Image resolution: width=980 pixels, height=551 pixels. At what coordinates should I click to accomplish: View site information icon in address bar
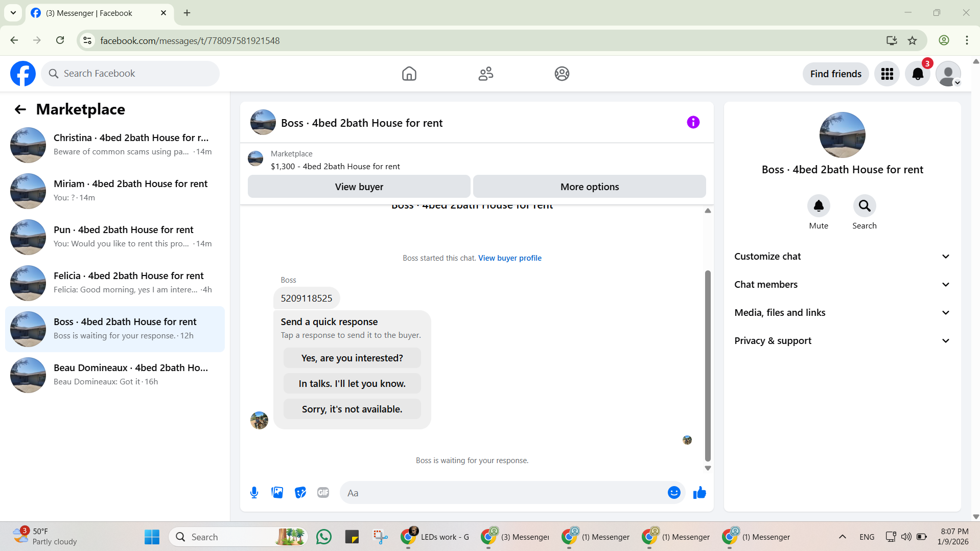[87, 40]
